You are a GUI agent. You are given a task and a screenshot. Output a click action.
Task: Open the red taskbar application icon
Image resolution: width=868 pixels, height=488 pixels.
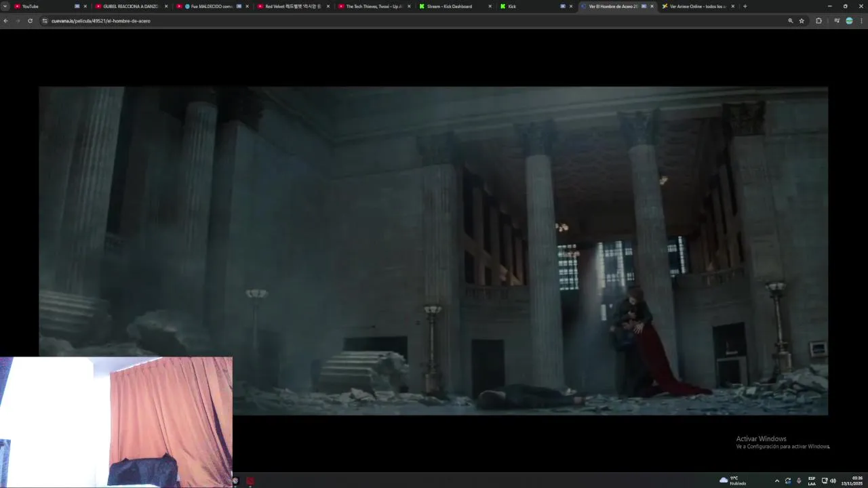pos(250,481)
